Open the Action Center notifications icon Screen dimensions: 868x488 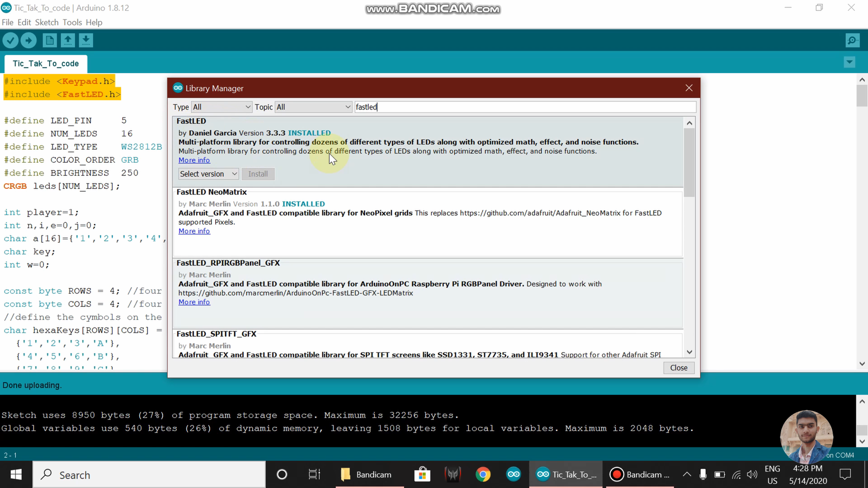[845, 474]
